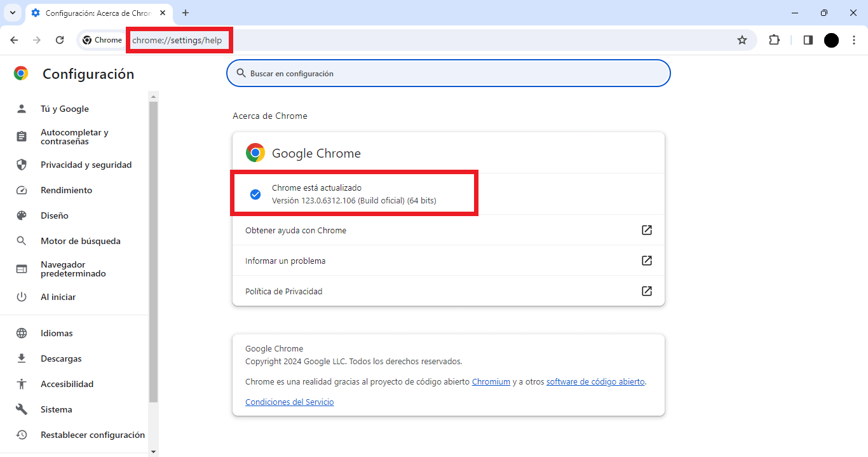
Task: Click the restore clock icon beside Restablecer
Action: pyautogui.click(x=22, y=435)
